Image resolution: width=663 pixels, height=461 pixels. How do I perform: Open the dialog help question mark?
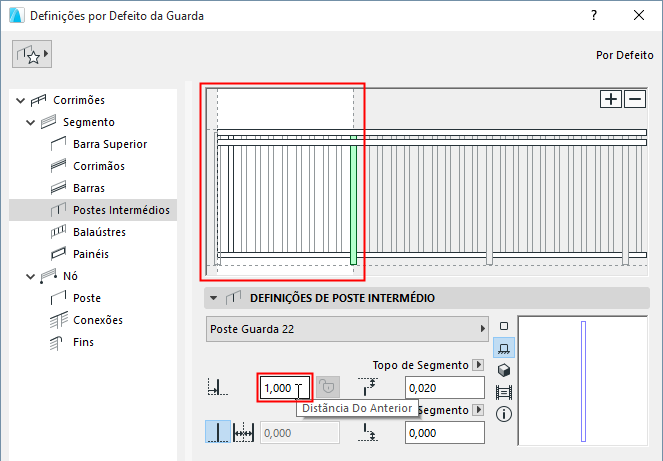point(594,15)
